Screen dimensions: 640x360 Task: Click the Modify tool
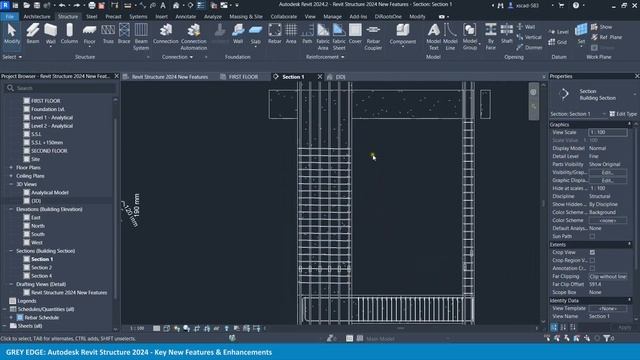[x=11, y=34]
